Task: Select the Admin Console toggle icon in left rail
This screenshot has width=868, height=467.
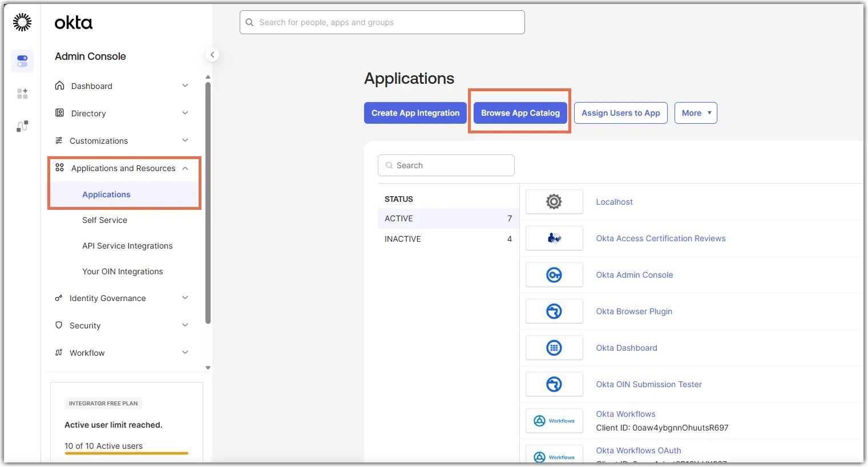Action: coord(22,60)
